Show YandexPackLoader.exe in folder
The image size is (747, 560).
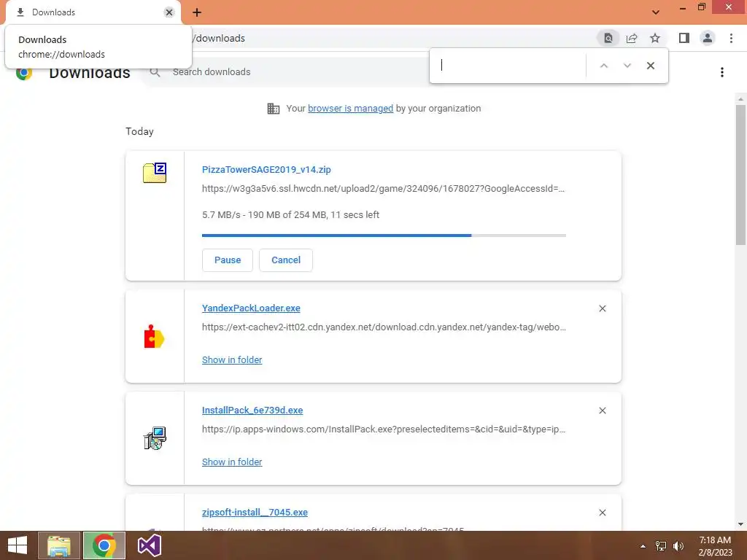[232, 360]
